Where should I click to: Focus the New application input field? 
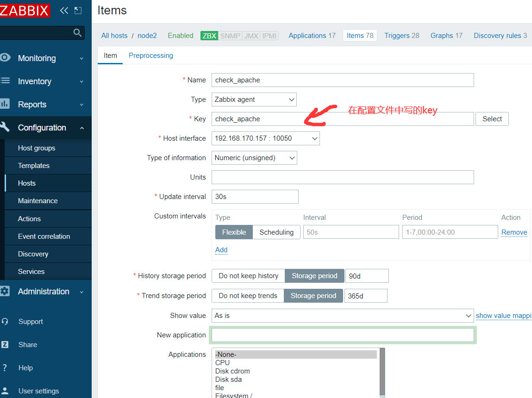(x=343, y=335)
